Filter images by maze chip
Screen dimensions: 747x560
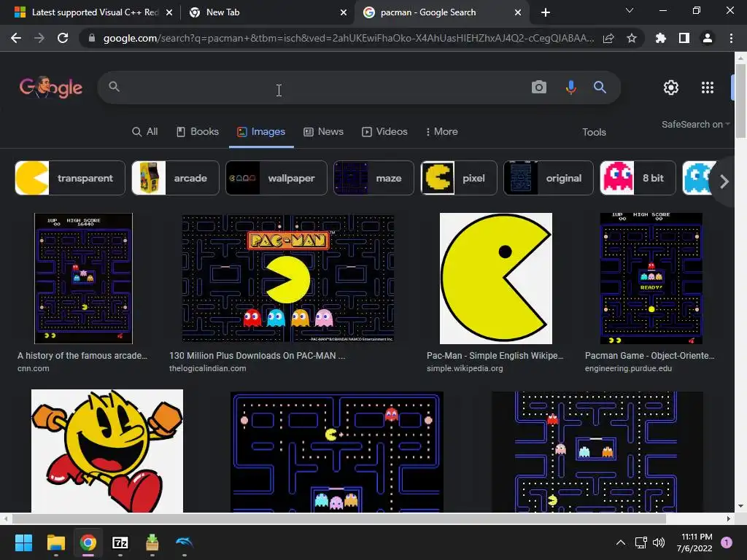pos(373,178)
